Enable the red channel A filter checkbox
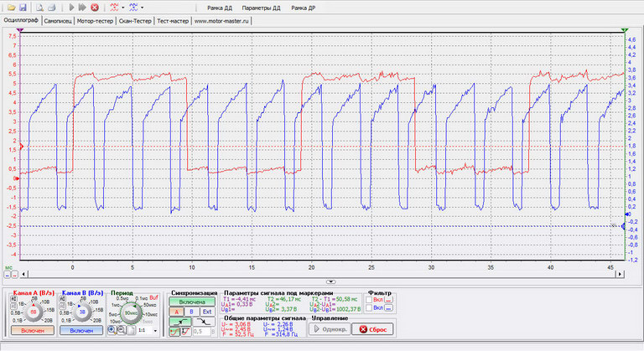Screen dimensions: 644x351 [368, 299]
